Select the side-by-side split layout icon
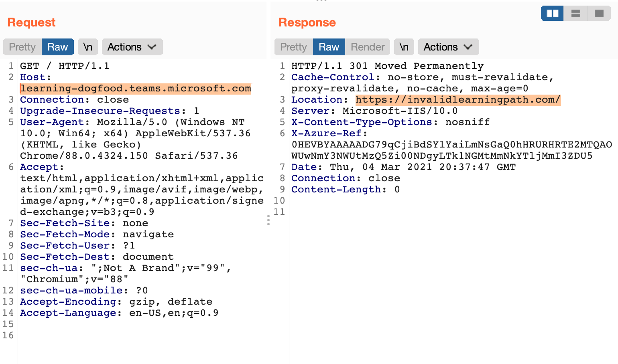Viewport: 618px width, 364px height. point(552,13)
